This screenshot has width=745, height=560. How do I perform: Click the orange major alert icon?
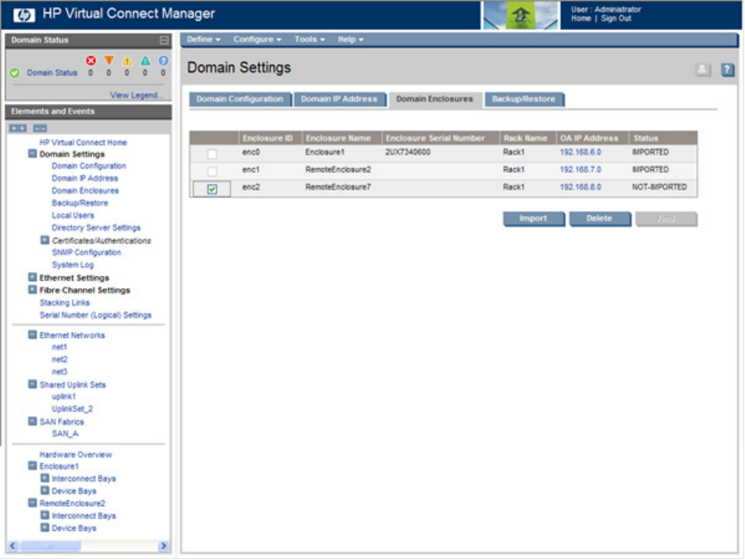pyautogui.click(x=109, y=60)
